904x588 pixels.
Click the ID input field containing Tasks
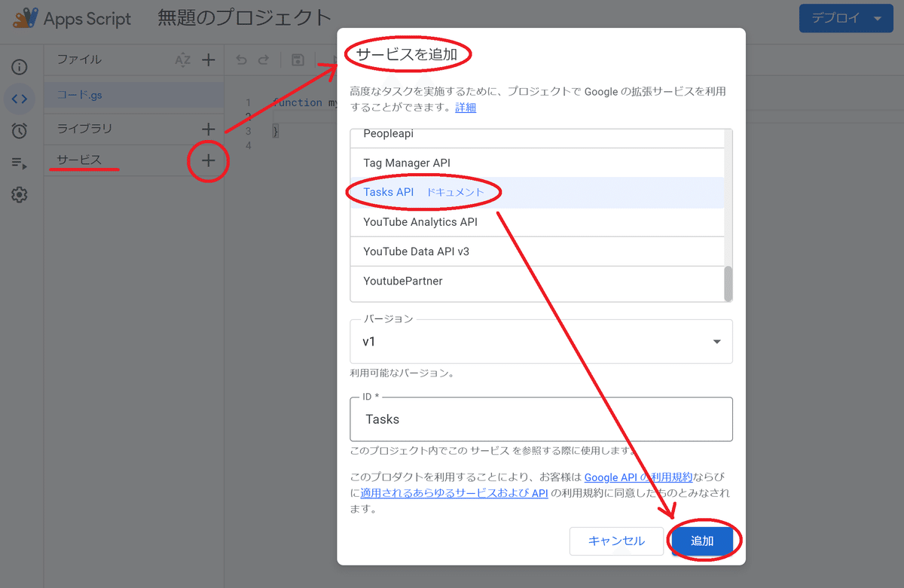point(541,419)
